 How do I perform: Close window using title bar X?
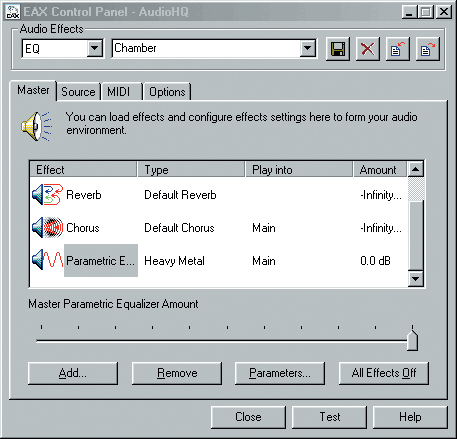point(444,12)
